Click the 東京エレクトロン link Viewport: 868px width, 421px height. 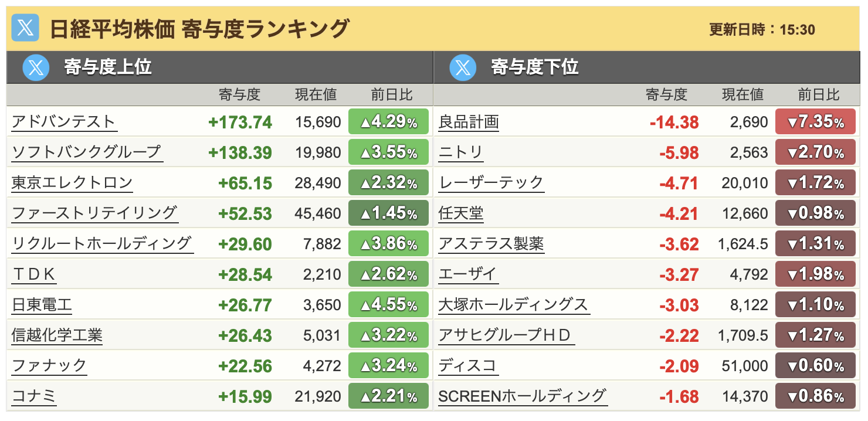click(x=72, y=183)
